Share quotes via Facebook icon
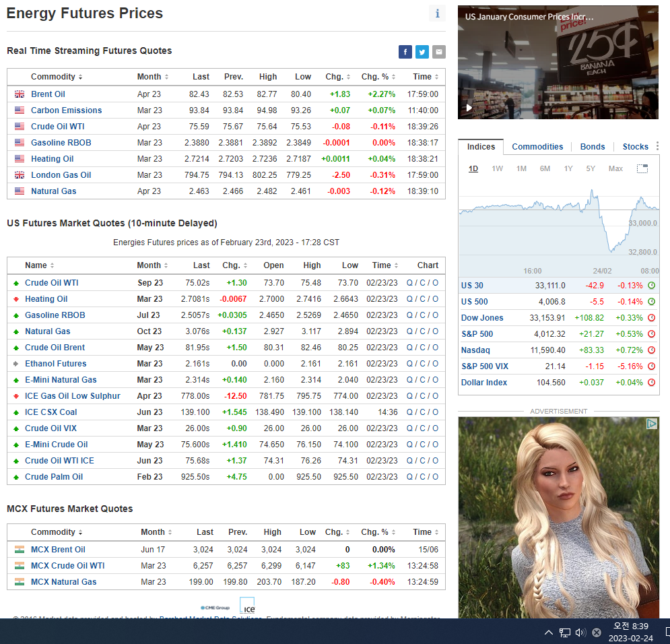The width and height of the screenshot is (670, 644). point(405,52)
